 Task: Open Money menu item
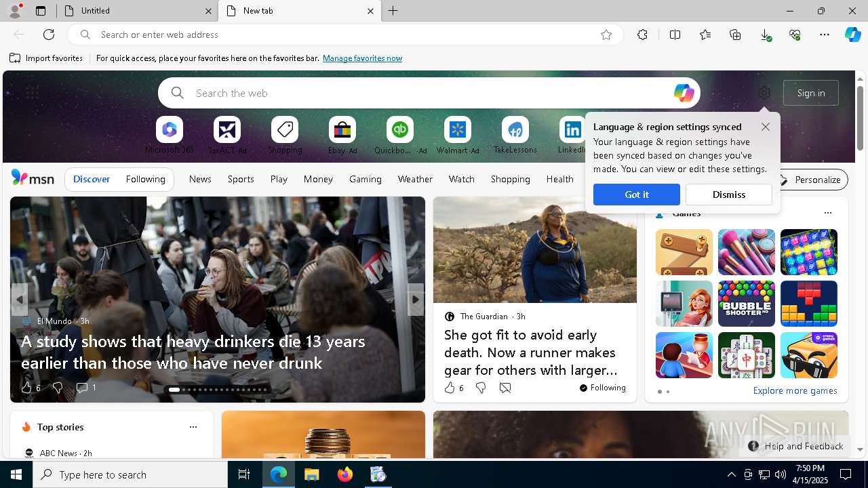point(318,179)
